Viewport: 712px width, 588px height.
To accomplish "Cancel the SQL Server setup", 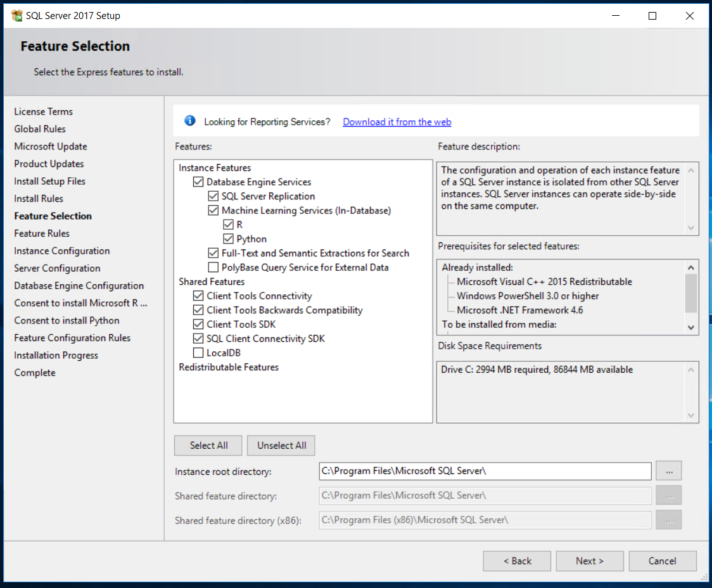I will (663, 561).
